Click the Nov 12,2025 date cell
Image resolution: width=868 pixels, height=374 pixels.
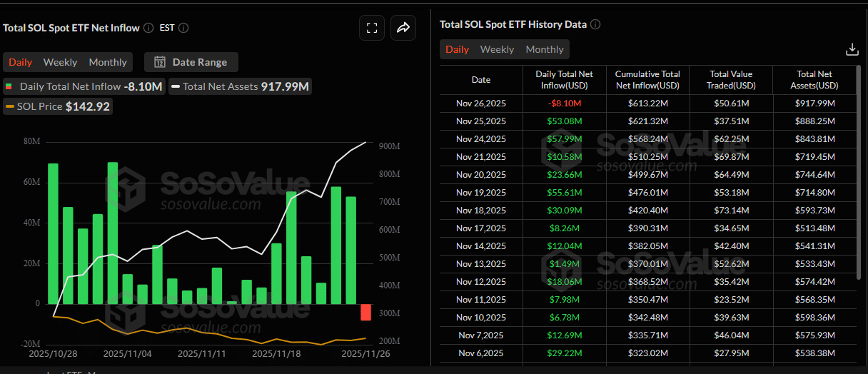[x=481, y=282]
